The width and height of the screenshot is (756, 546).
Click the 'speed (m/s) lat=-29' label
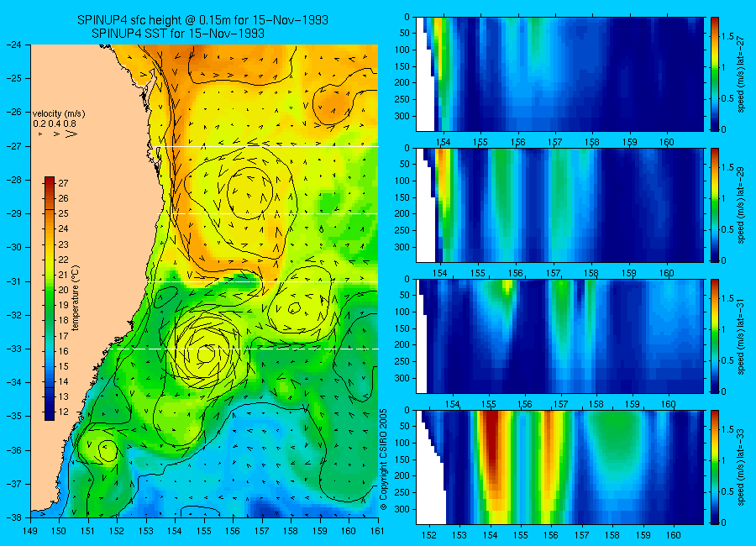click(742, 205)
